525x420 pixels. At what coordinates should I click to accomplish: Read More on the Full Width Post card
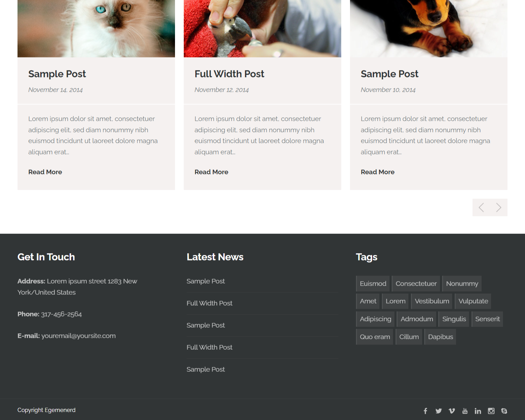pyautogui.click(x=211, y=172)
